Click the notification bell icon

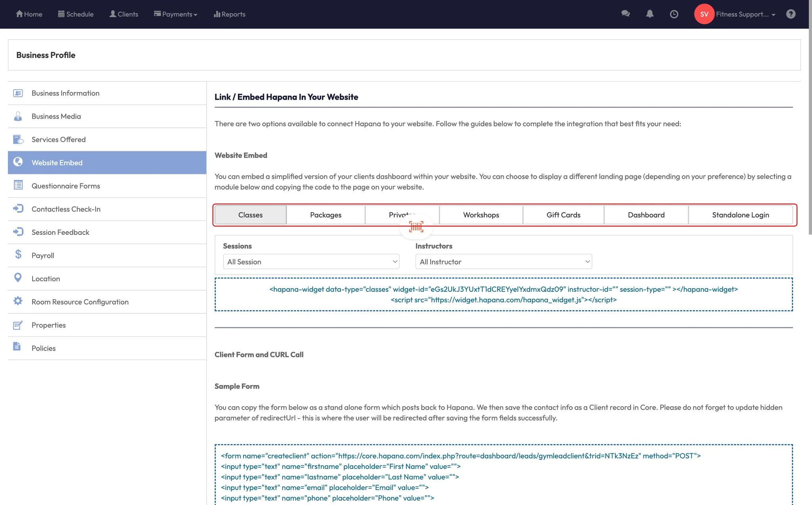649,14
